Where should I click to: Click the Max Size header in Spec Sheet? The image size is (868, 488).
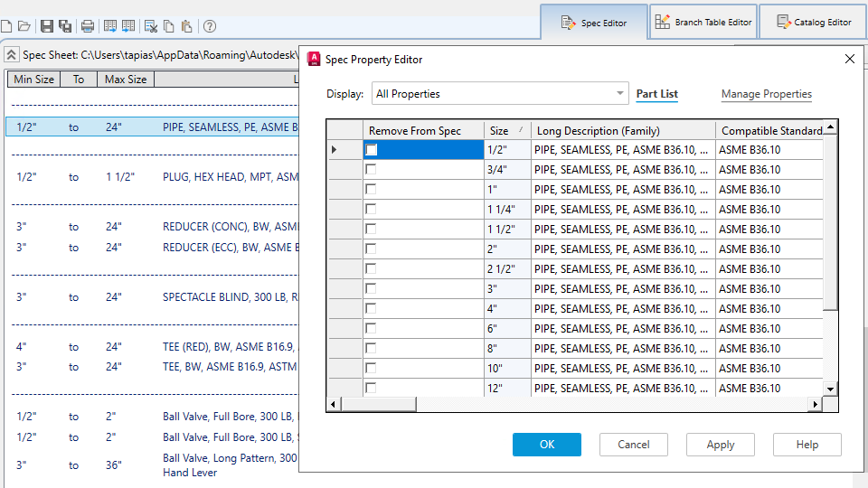126,80
